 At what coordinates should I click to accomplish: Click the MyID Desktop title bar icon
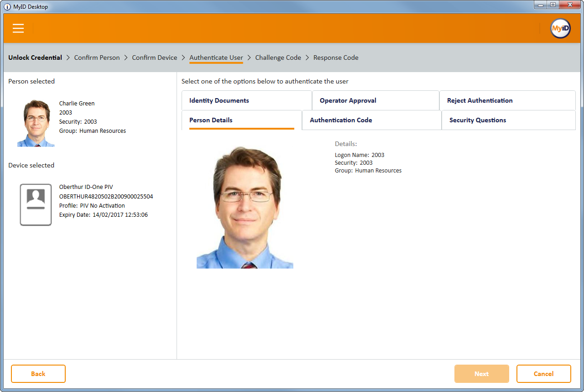coord(7,7)
